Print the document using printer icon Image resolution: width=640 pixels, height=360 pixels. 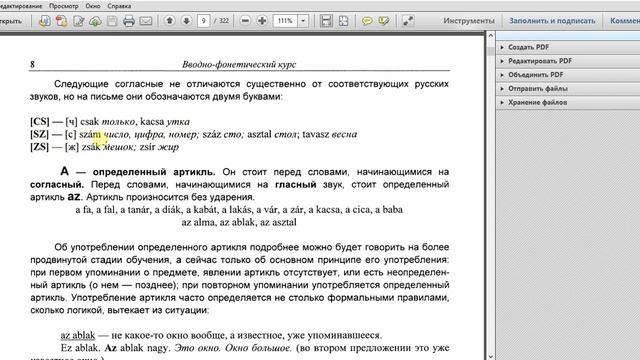(x=129, y=21)
